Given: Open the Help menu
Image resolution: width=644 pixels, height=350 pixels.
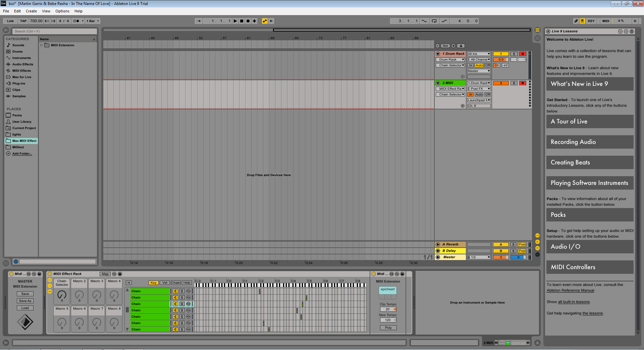Looking at the screenshot, I should [x=78, y=11].
